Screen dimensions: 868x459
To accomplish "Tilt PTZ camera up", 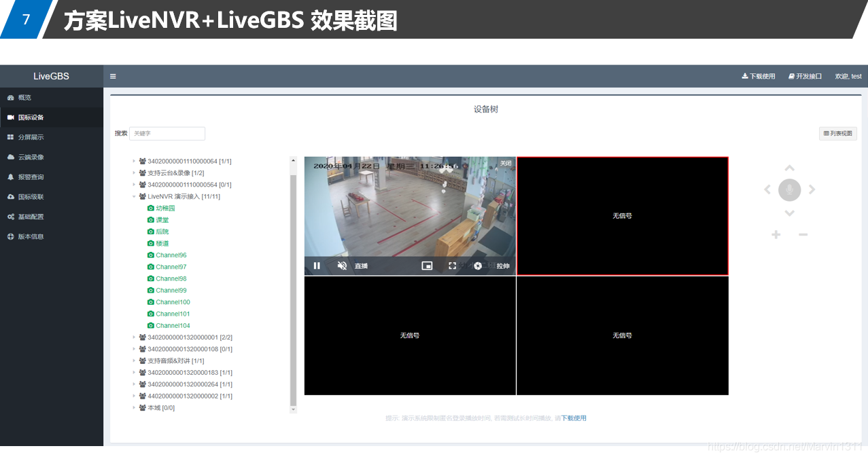I will point(789,168).
